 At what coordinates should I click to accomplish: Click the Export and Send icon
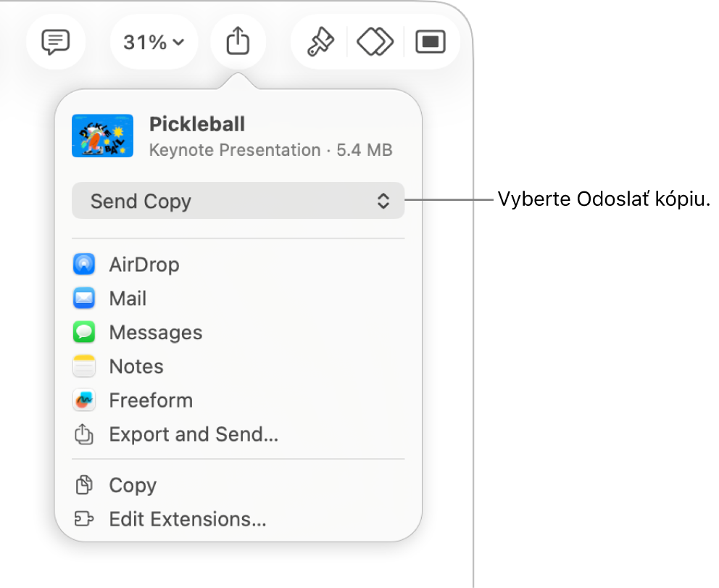coord(84,434)
